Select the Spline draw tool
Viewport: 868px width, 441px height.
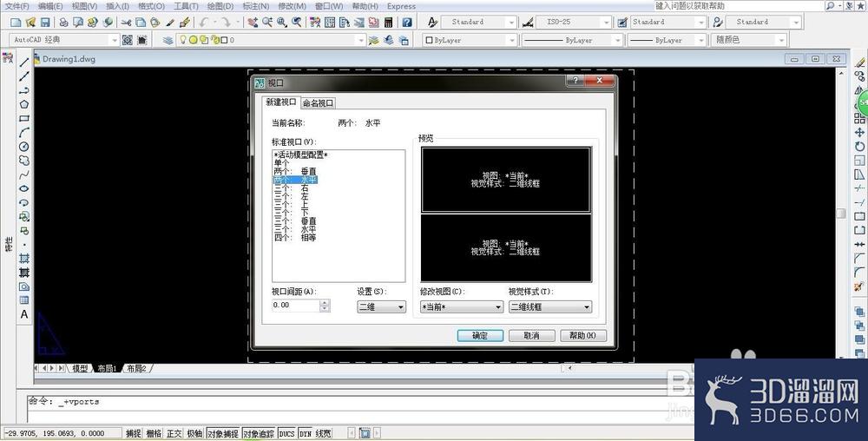(23, 174)
